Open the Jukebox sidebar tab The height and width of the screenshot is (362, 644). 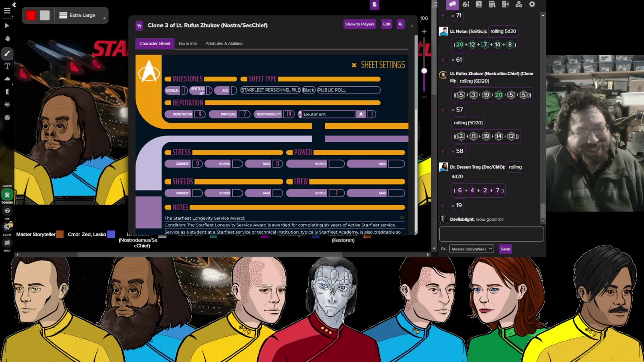(x=505, y=5)
